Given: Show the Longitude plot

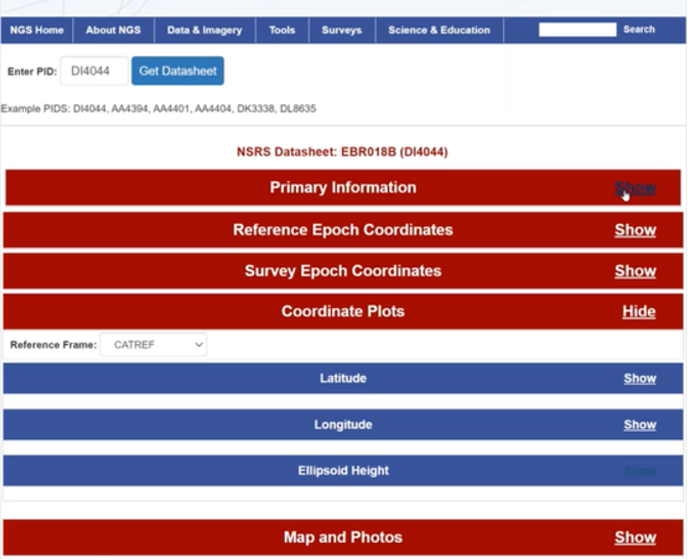Looking at the screenshot, I should pyautogui.click(x=639, y=425).
